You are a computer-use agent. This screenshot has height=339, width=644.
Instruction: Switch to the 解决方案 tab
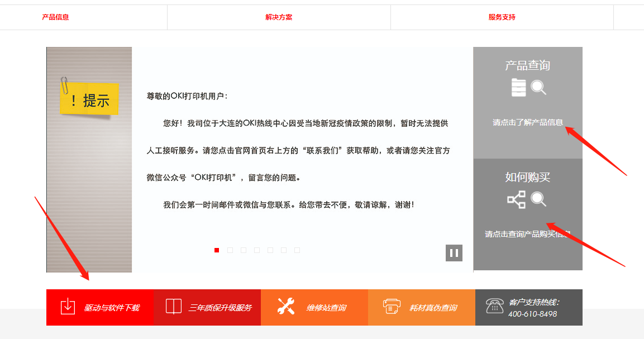tap(278, 17)
